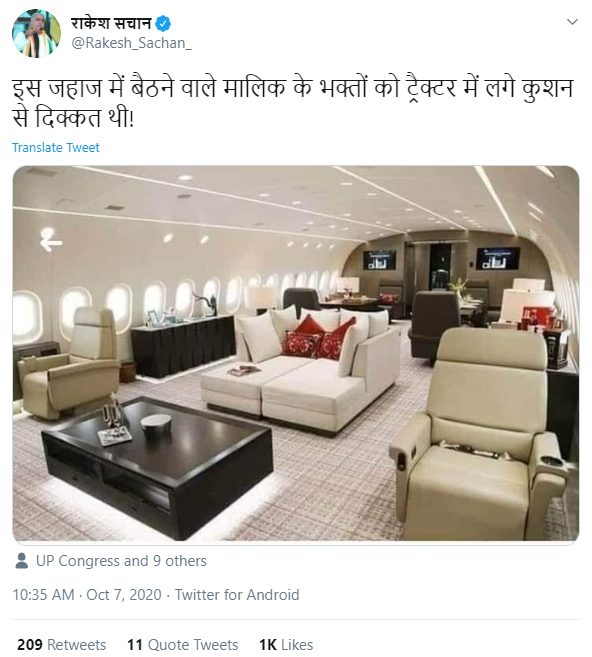
Task: Click the tagged-people silhouette icon
Action: [21, 561]
